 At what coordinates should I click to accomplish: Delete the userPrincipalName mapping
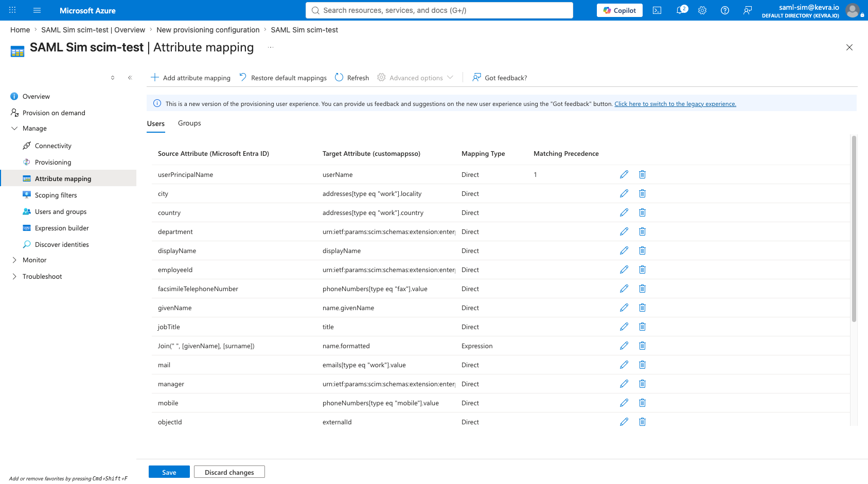pyautogui.click(x=642, y=174)
